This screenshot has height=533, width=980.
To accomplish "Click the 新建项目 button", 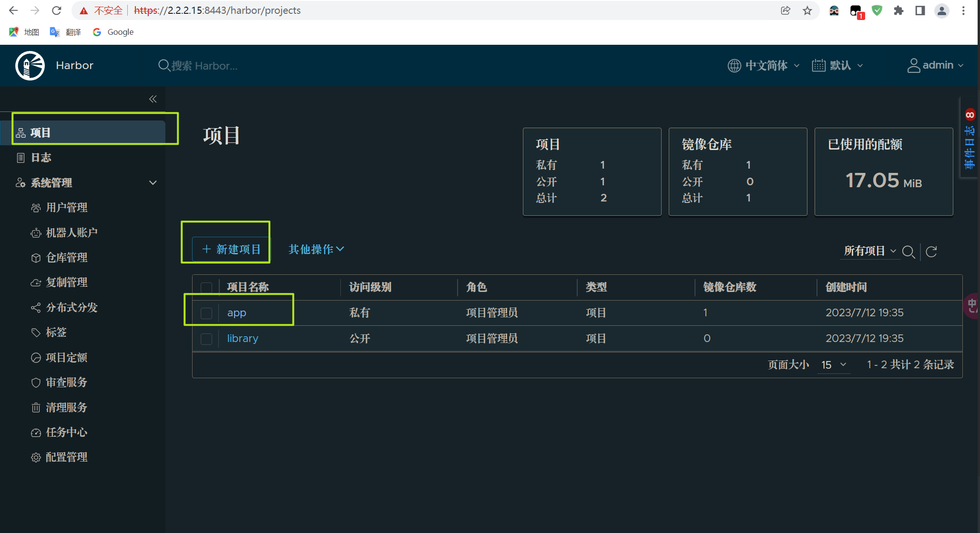I will [x=231, y=249].
